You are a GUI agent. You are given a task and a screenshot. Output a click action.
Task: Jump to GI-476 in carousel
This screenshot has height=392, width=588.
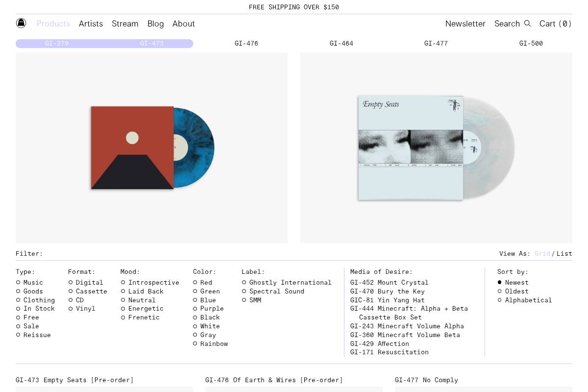(246, 44)
